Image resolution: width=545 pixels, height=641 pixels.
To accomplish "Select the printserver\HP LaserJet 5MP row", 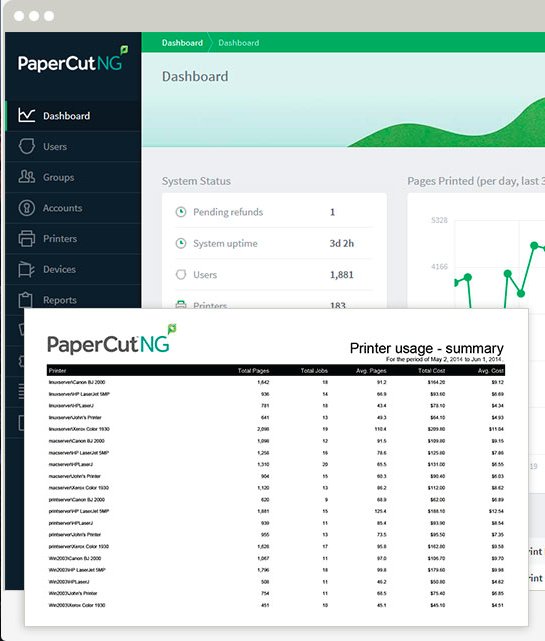I will pyautogui.click(x=276, y=511).
